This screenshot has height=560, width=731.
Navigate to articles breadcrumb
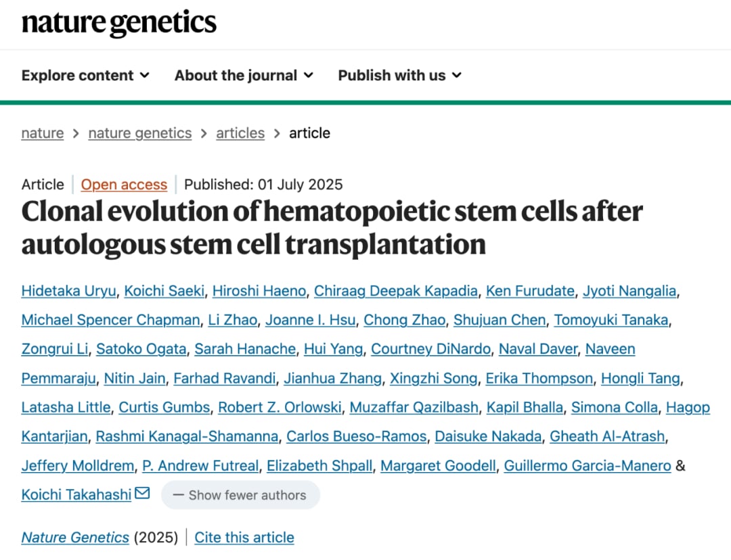[240, 133]
